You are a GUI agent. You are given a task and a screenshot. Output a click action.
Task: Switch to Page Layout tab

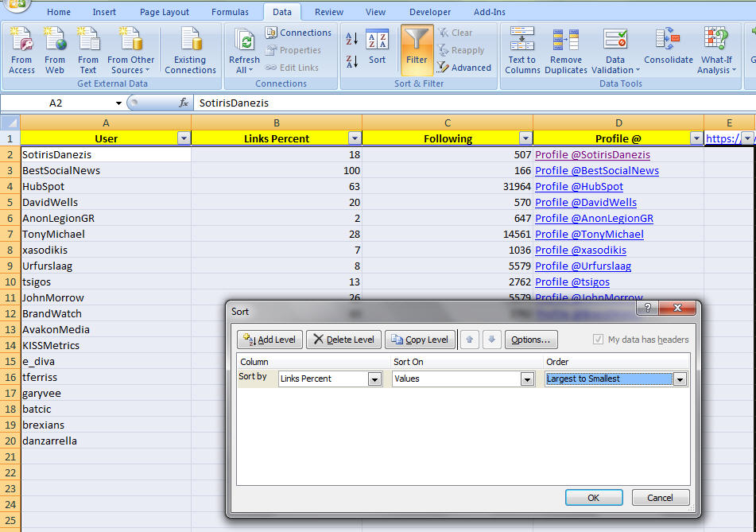(x=165, y=12)
